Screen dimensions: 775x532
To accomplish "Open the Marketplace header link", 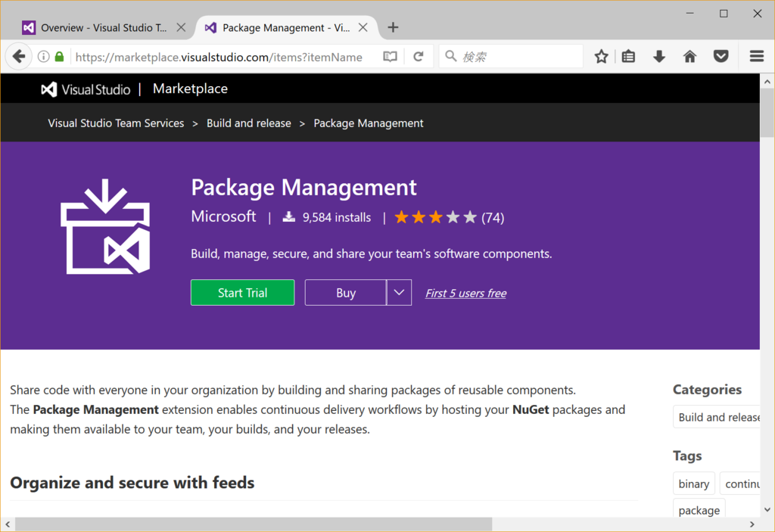I will 190,89.
